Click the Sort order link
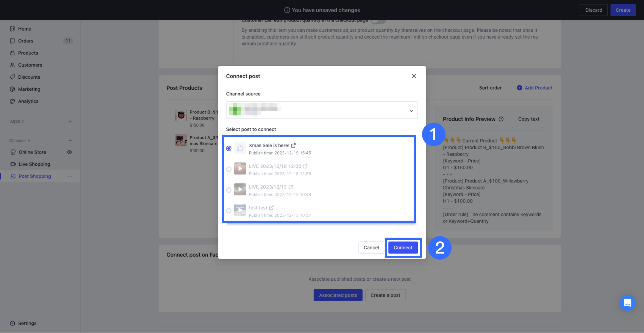The width and height of the screenshot is (644, 333). pos(490,88)
